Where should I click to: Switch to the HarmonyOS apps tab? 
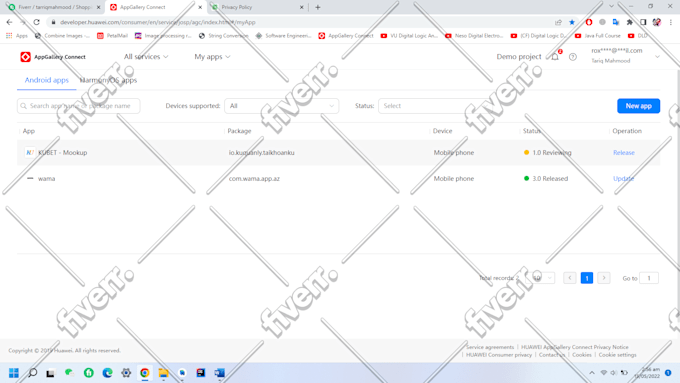[108, 80]
